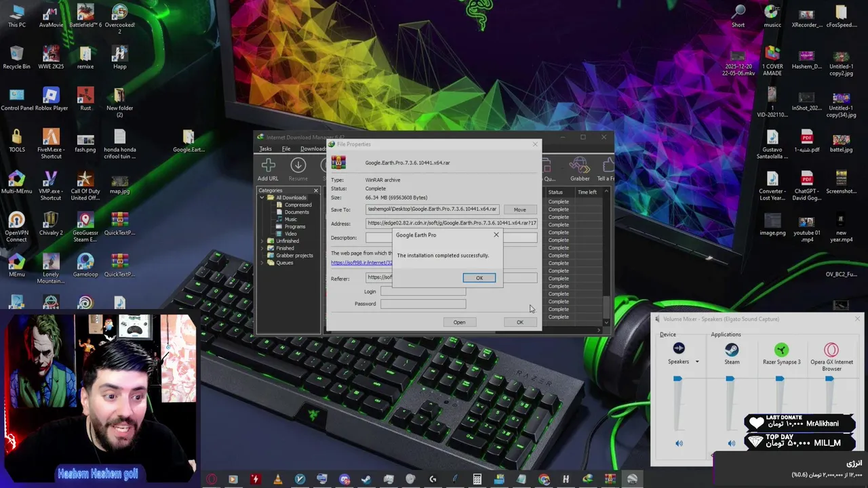868x488 pixels.
Task: Click the Opera GX volume slider handle
Action: pyautogui.click(x=829, y=379)
